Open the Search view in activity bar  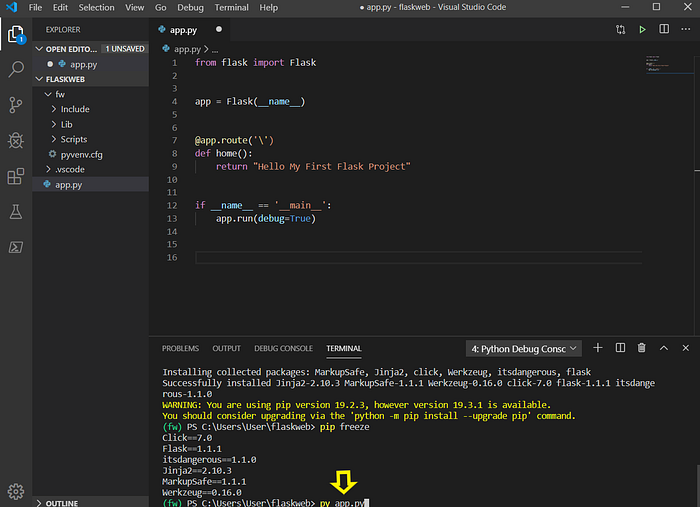click(x=16, y=69)
